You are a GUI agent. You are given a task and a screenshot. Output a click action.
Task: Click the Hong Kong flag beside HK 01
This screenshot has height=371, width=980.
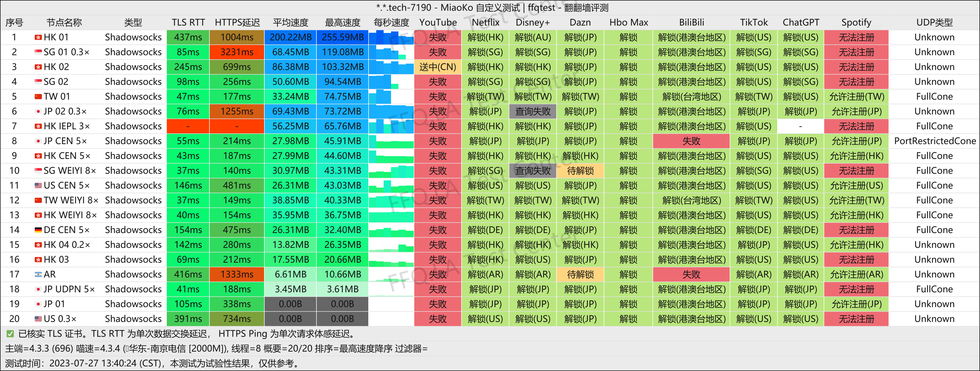pyautogui.click(x=38, y=37)
